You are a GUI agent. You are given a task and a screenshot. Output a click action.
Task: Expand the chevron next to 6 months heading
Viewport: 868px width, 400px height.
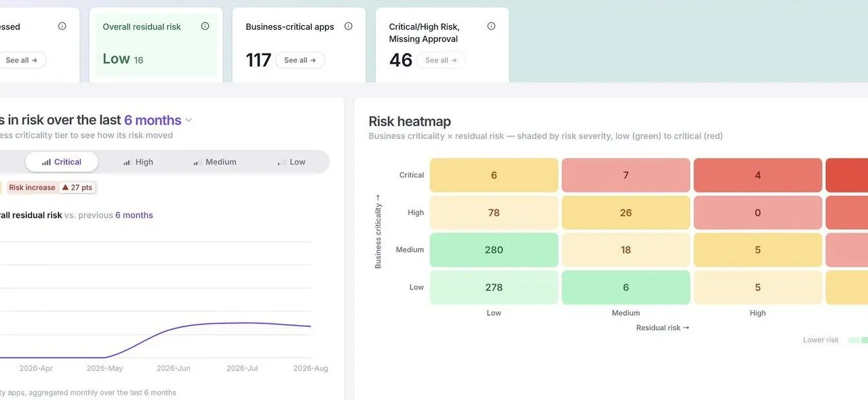189,121
